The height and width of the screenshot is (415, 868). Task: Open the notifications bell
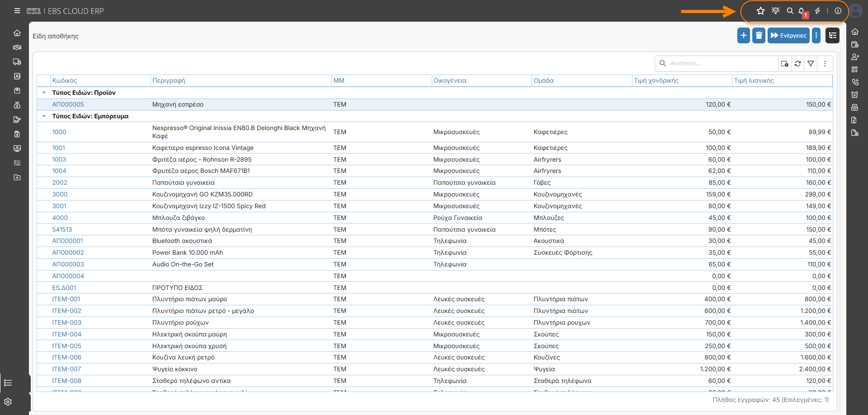802,11
